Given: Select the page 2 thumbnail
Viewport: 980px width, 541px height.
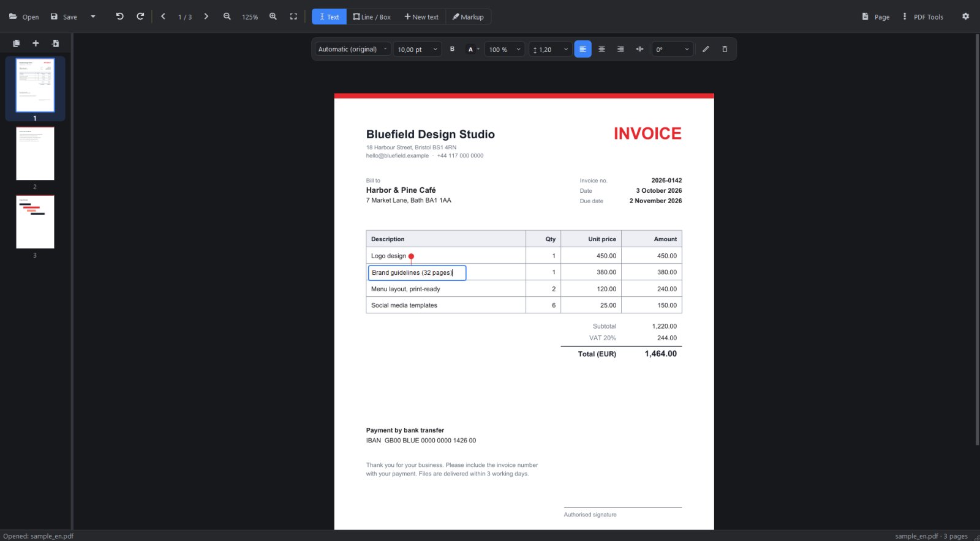Looking at the screenshot, I should [35, 154].
